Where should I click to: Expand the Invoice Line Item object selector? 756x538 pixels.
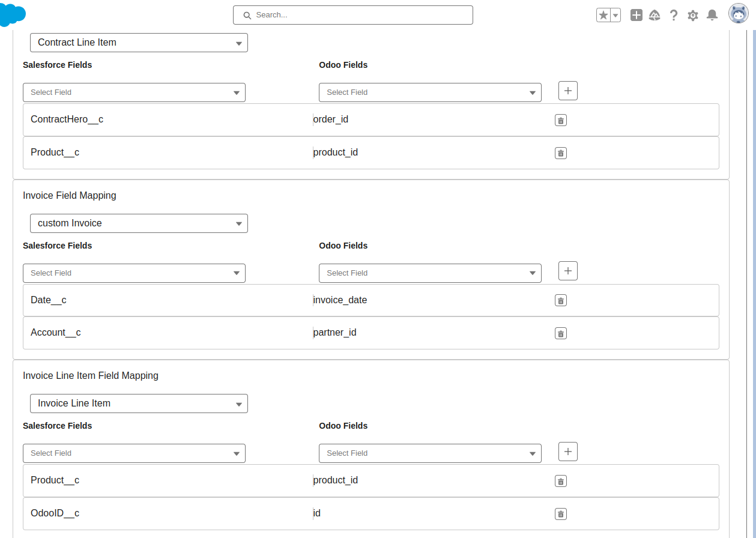pyautogui.click(x=139, y=403)
